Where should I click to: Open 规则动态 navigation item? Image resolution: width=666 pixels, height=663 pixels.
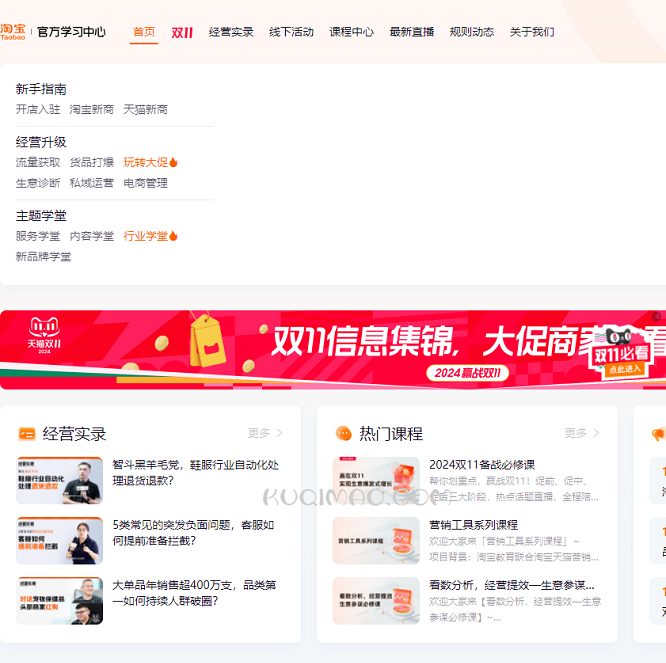[472, 32]
